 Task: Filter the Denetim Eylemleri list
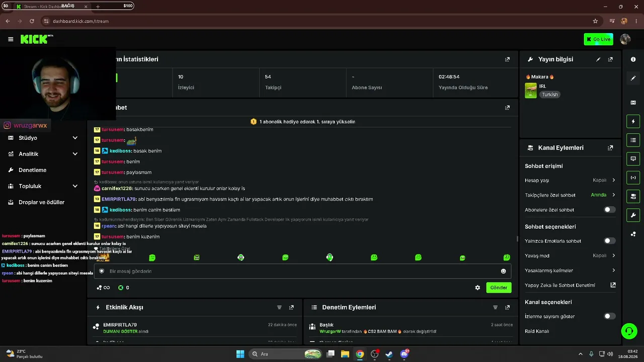click(495, 307)
